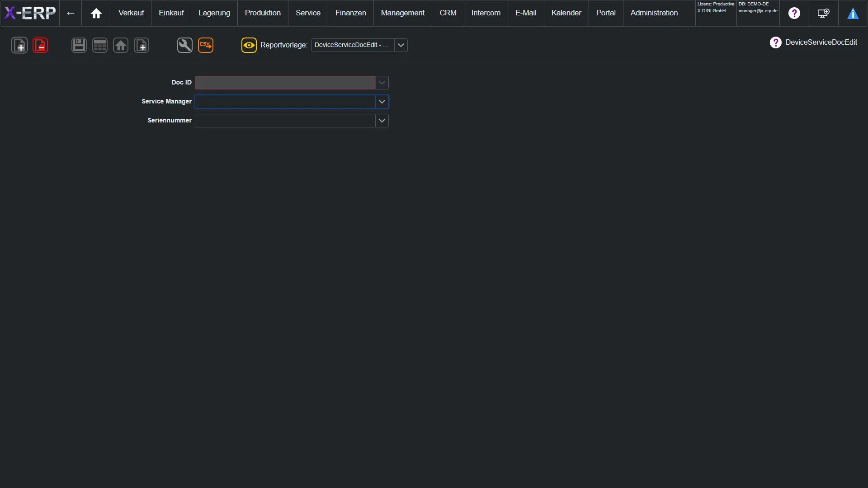
Task: Preview the report with the eye icon
Action: pyautogui.click(x=249, y=45)
